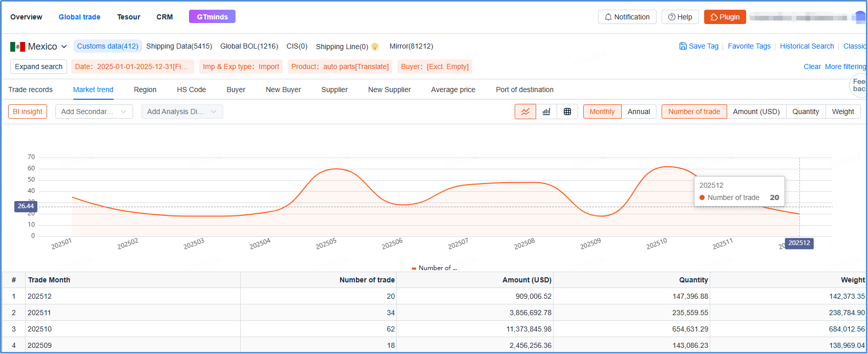
Task: Switch to line chart view icon
Action: 525,112
